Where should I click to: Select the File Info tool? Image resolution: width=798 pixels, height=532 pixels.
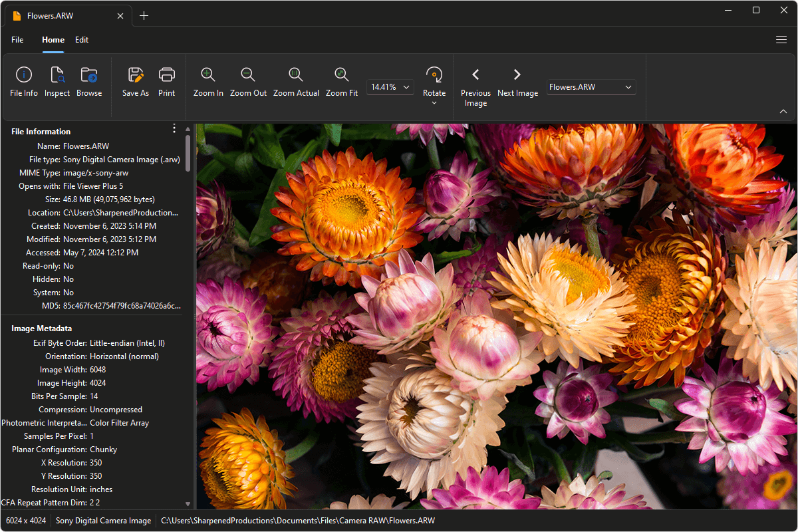(x=23, y=81)
